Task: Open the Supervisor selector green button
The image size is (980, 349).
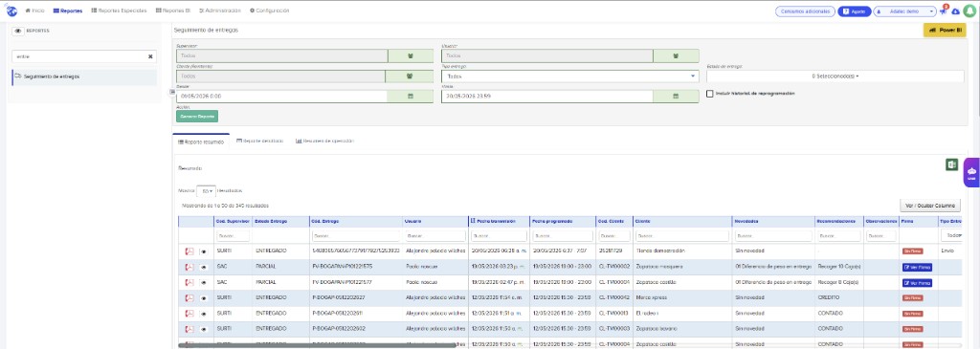Action: 410,55
